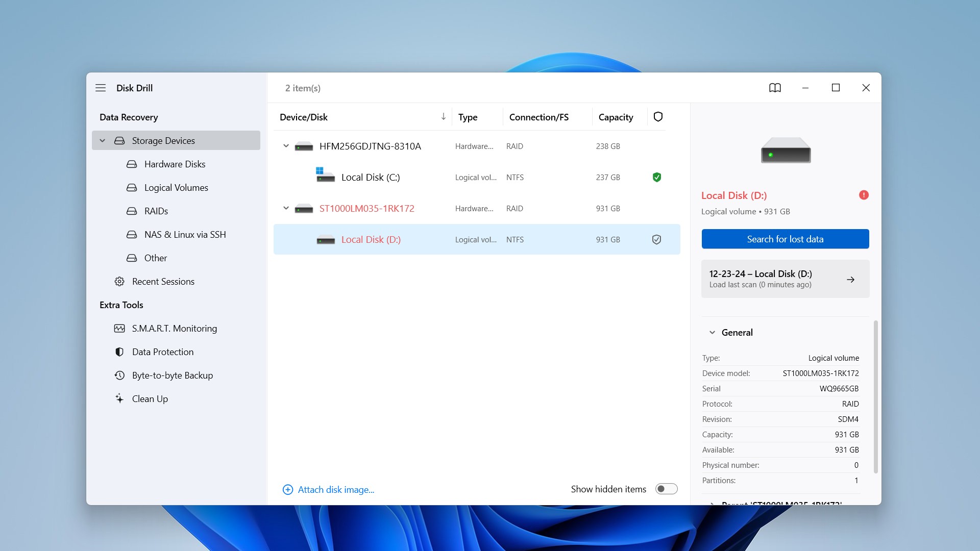980x551 pixels.
Task: Click the gray protection shield for Local Disk (D:)
Action: click(657, 239)
